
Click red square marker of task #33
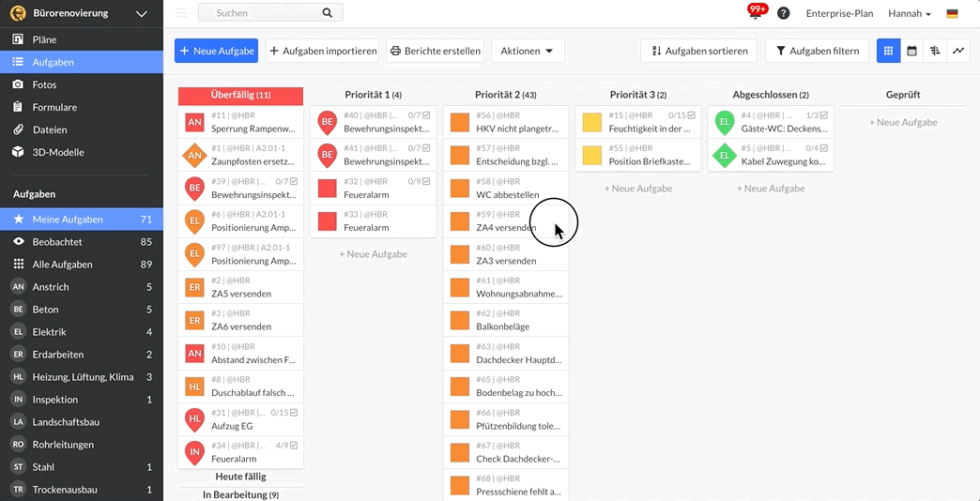[327, 221]
